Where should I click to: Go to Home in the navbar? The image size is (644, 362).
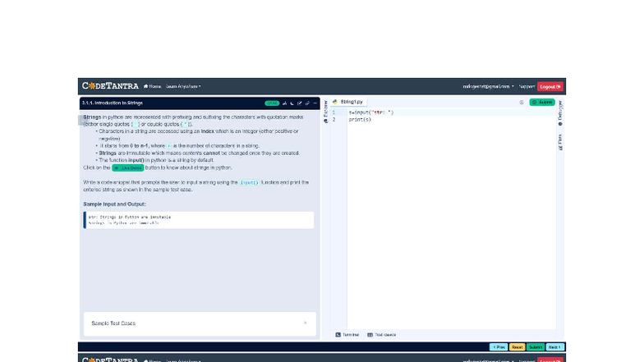pos(152,86)
